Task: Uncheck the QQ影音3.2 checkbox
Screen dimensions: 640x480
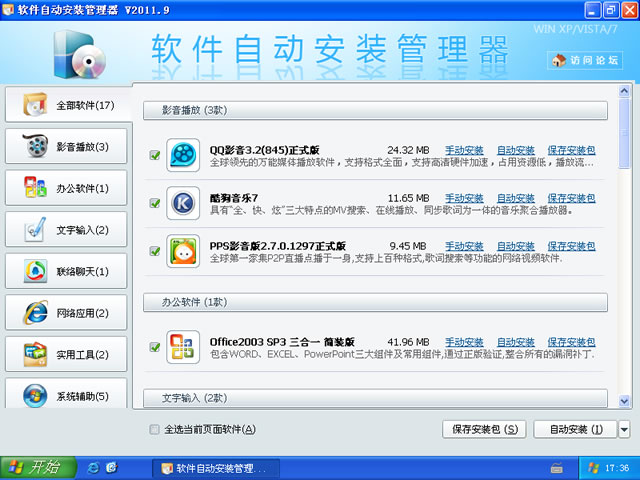Action: (155, 155)
